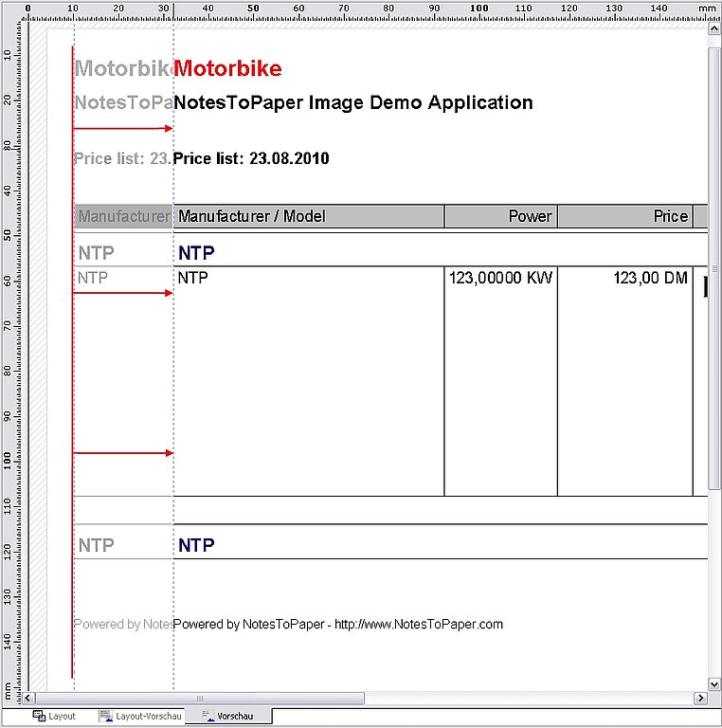Select the NotesToPaper Image Demo Application title

353,102
